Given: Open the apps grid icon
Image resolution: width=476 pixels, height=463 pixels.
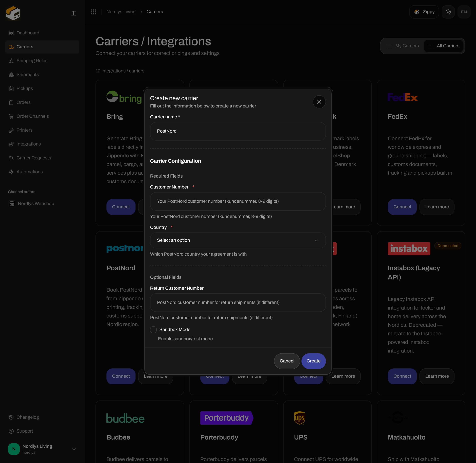Looking at the screenshot, I should click(x=94, y=12).
